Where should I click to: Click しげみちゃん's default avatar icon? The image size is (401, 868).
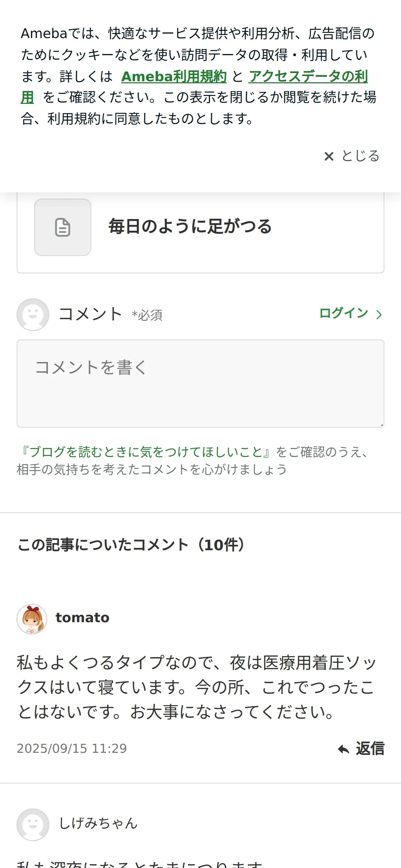[x=33, y=824]
